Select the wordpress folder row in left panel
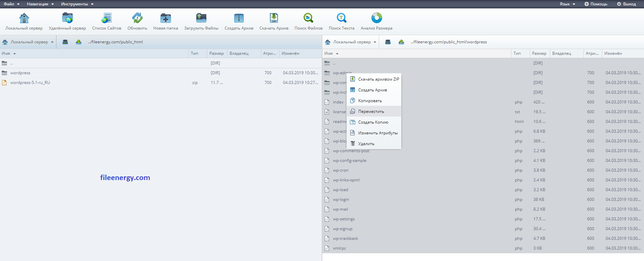 [161, 73]
